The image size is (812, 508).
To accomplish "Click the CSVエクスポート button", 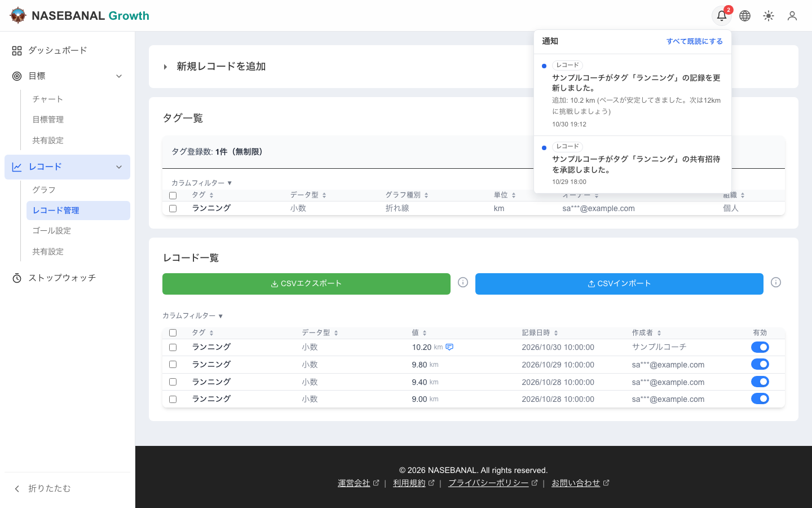I will (306, 284).
